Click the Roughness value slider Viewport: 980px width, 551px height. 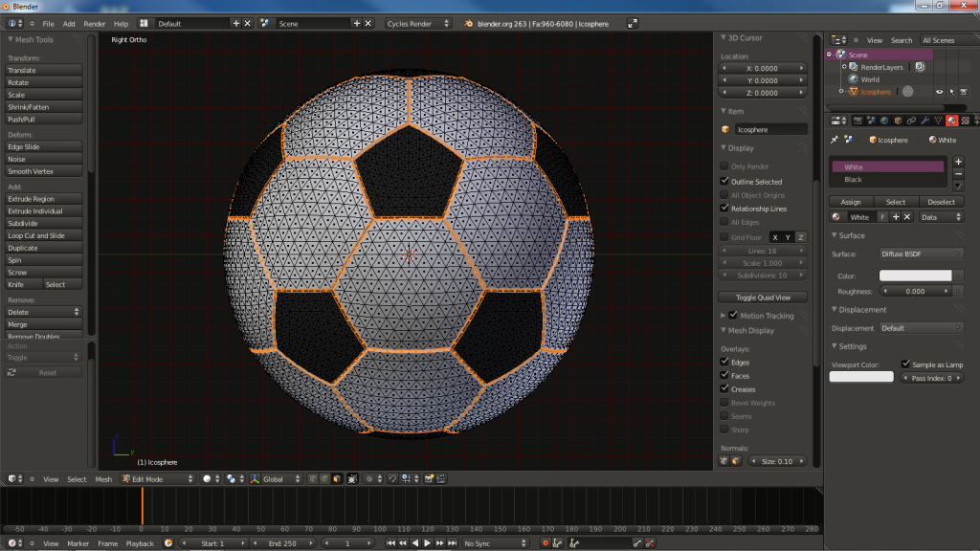coord(915,291)
